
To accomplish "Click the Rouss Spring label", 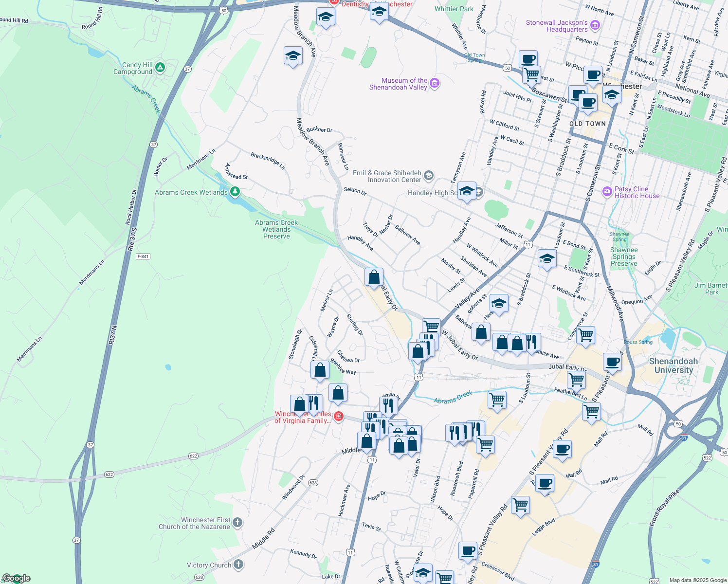I will point(638,342).
